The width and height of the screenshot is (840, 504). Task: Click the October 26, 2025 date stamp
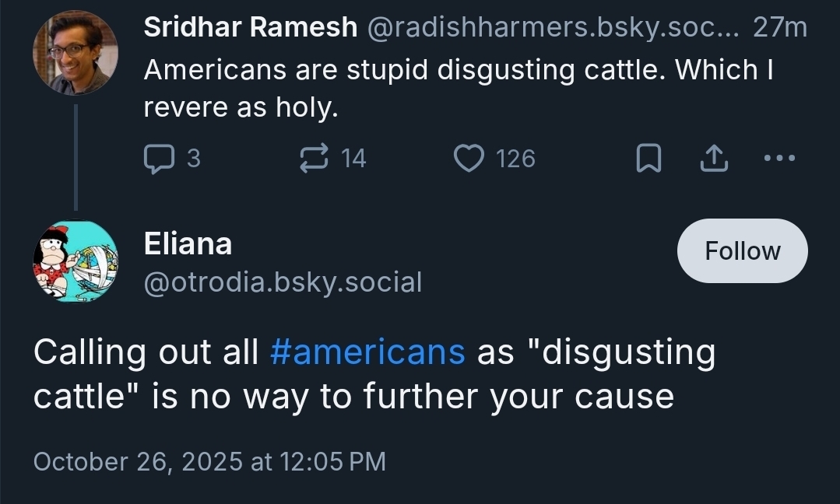pyautogui.click(x=209, y=461)
